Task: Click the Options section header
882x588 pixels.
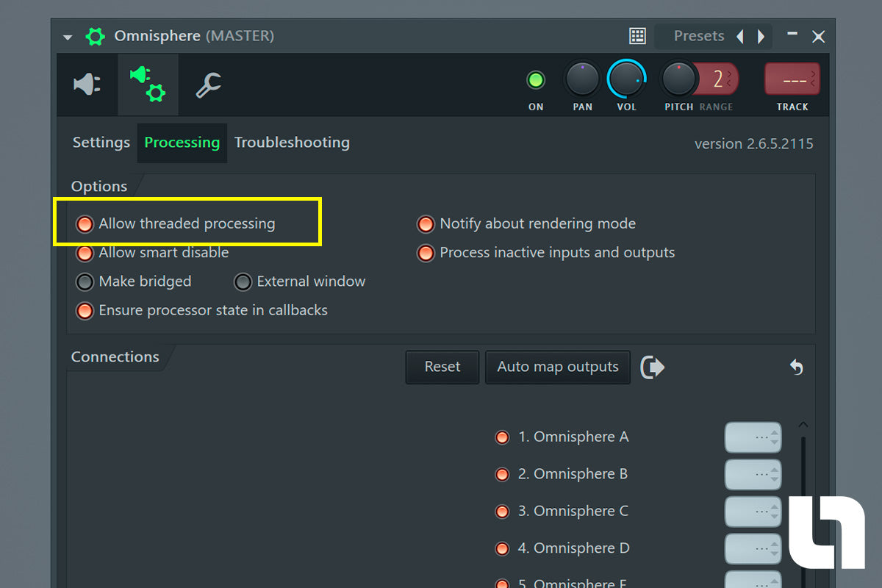Action: click(x=99, y=187)
